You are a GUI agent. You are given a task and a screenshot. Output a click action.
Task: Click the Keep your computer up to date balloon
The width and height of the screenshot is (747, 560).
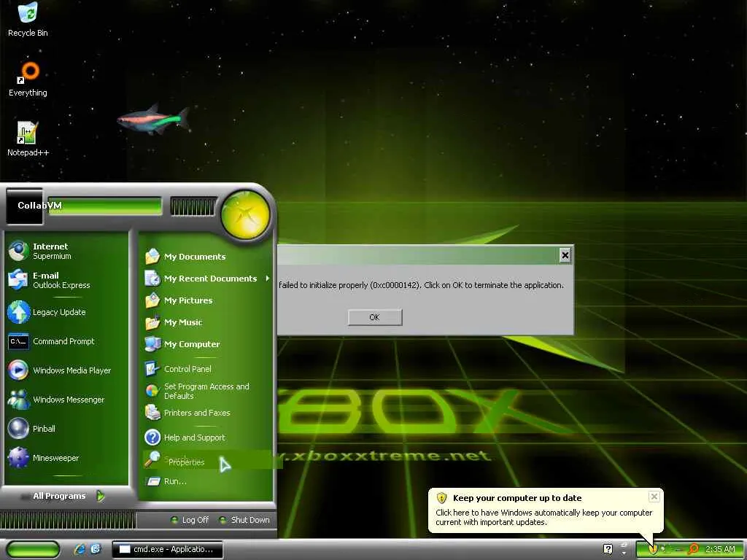coord(546,510)
